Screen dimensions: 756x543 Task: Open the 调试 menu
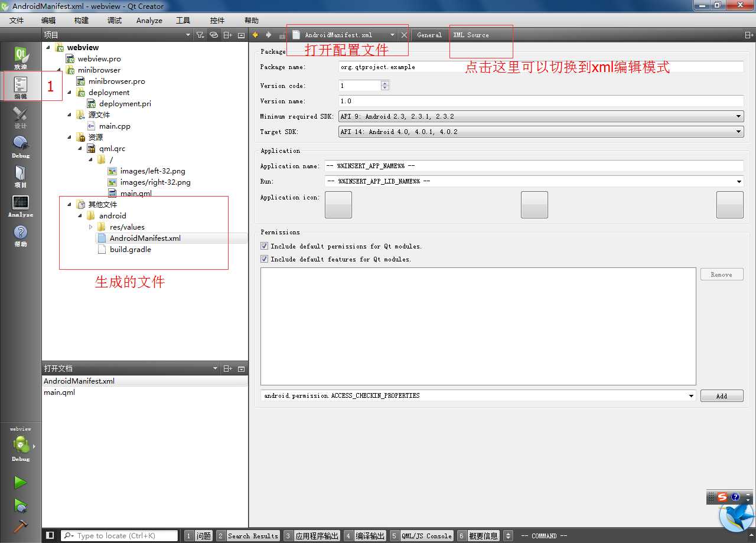115,20
